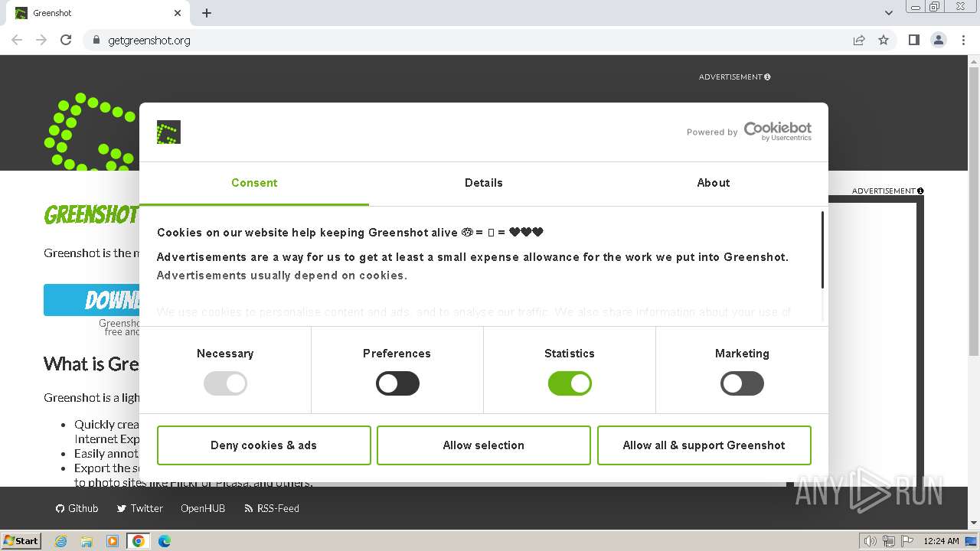The image size is (980, 551).
Task: Click the blue Download button
Action: click(92, 300)
